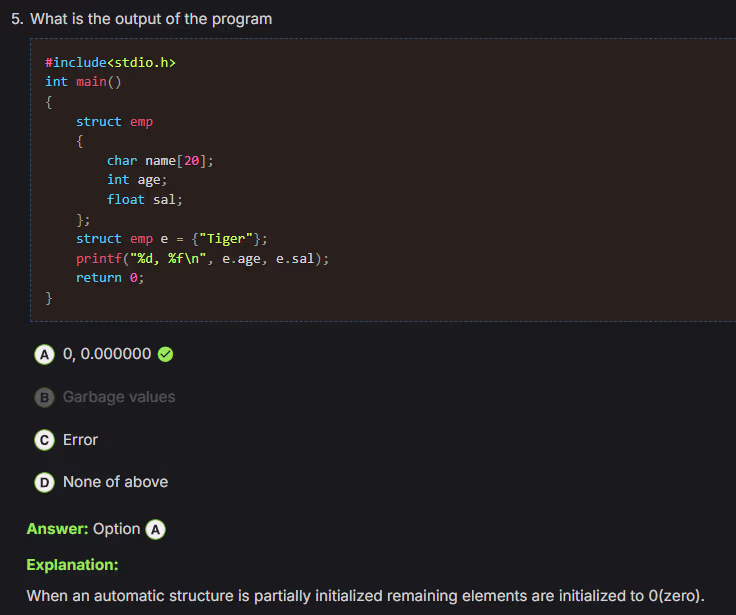Click the #include<stdio.h> code line
Viewport: 736px width, 615px height.
[110, 63]
